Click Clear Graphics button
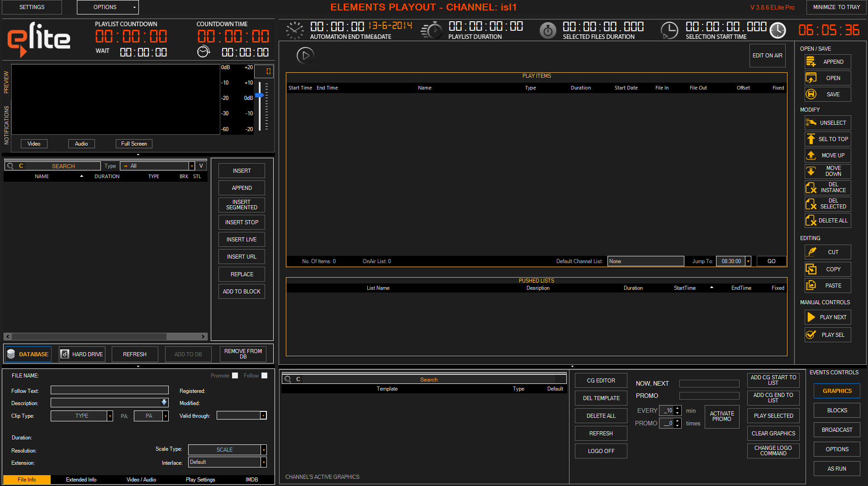The width and height of the screenshot is (868, 486). coord(773,434)
